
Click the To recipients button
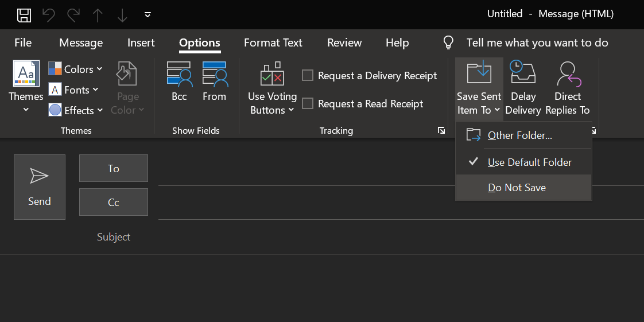click(114, 168)
